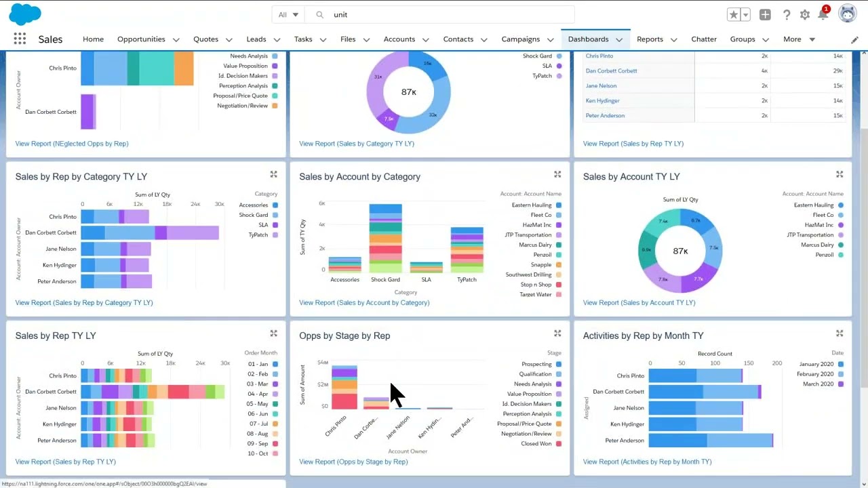Screen dimensions: 868x488
Task: Click the search magnifier icon
Action: (320, 15)
